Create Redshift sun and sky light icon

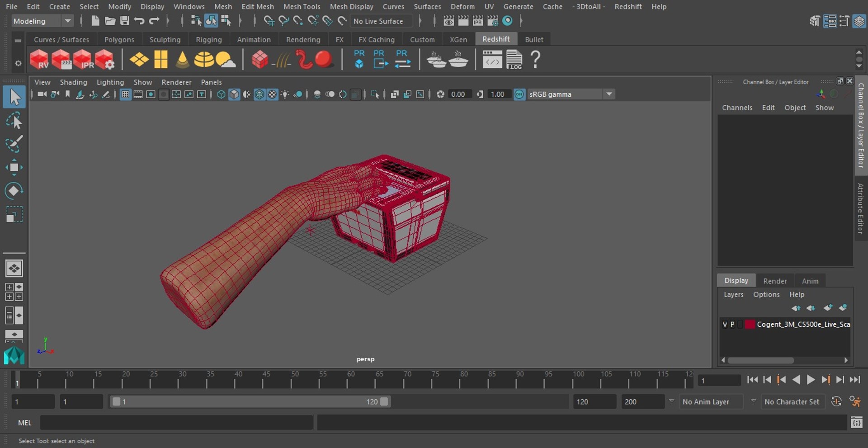[226, 60]
